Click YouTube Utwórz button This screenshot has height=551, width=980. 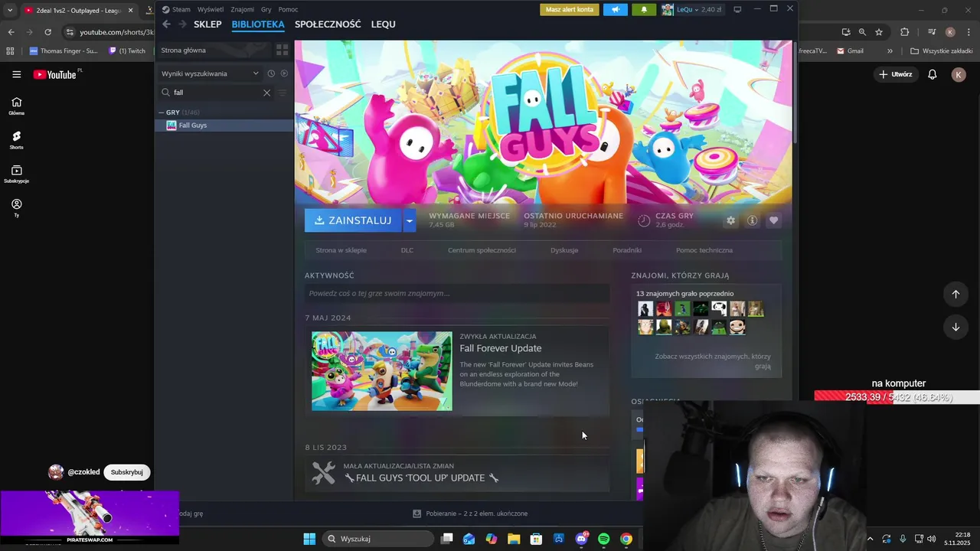pos(896,74)
